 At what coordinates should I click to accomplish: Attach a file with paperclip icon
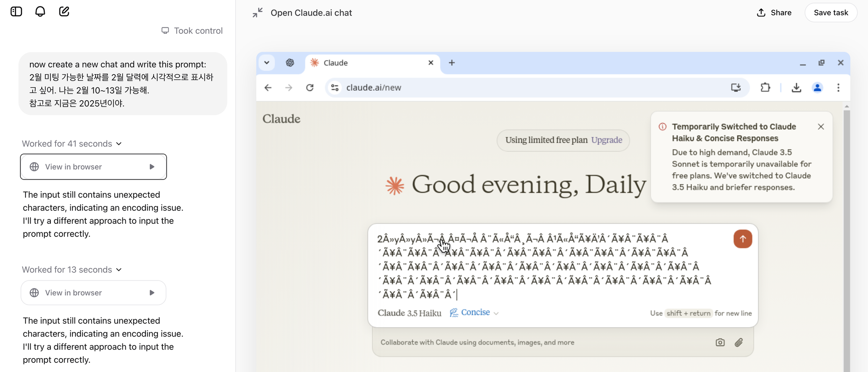click(739, 343)
